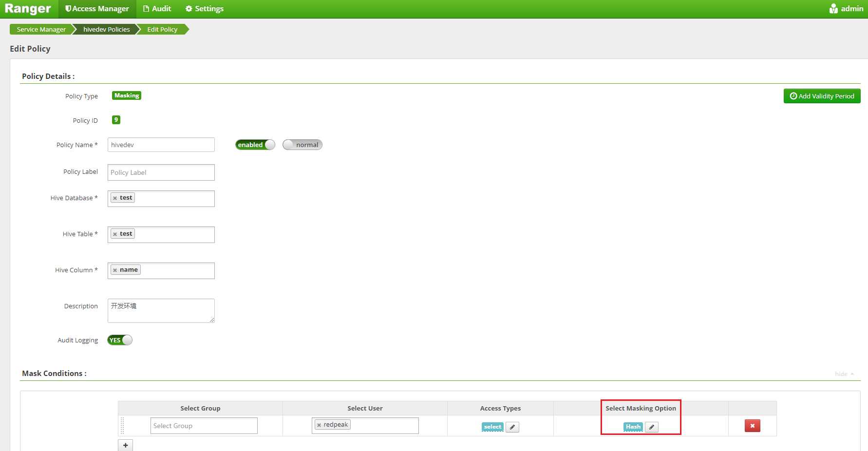
Task: Click the Policy Label field
Action: [161, 172]
